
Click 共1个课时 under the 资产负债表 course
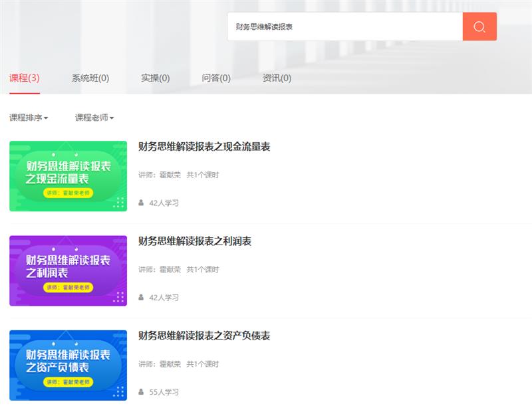[x=202, y=364]
